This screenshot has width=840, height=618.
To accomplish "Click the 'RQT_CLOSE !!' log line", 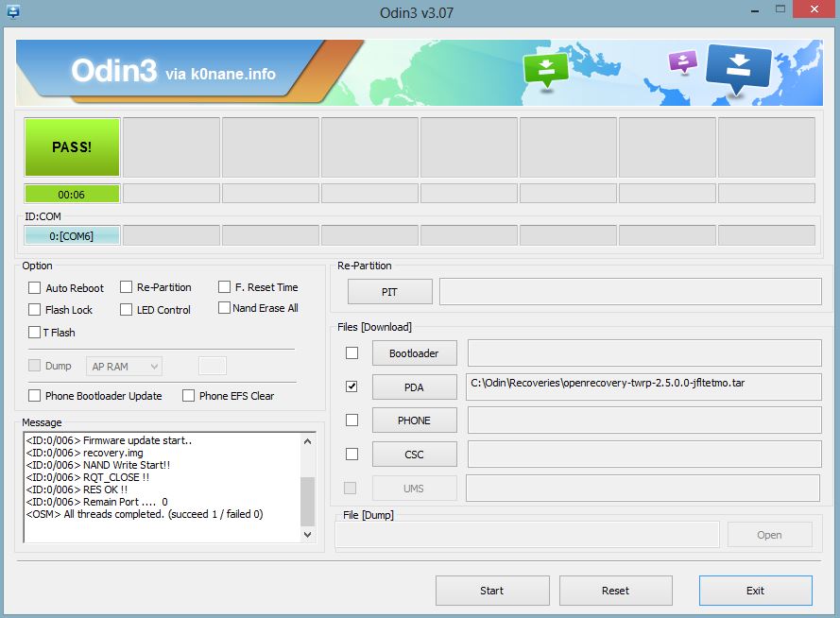I will [88, 477].
